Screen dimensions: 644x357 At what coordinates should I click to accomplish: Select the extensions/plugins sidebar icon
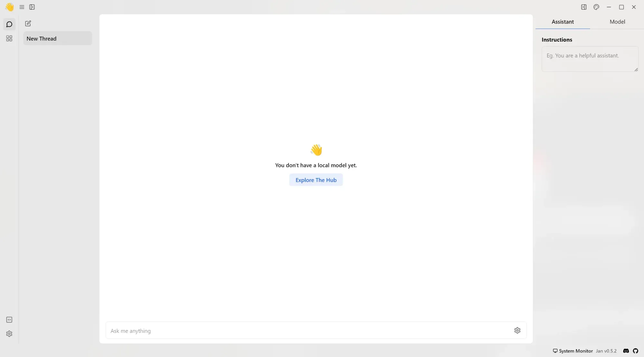click(x=9, y=38)
